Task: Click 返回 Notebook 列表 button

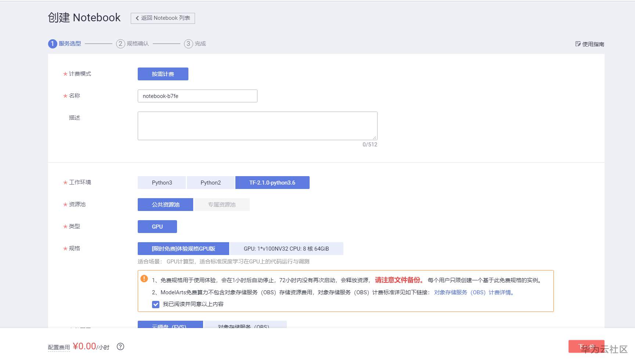Action: (x=163, y=18)
